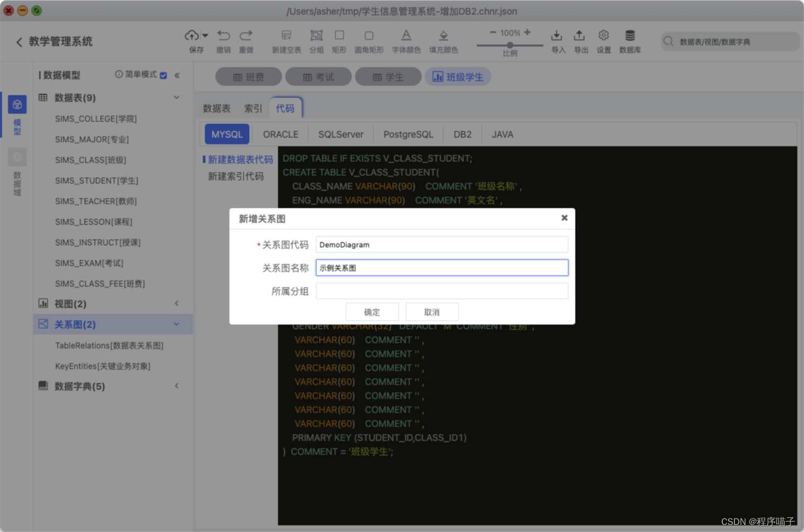
Task: Open SIMS_TEACHER[教师] table
Action: 96,201
